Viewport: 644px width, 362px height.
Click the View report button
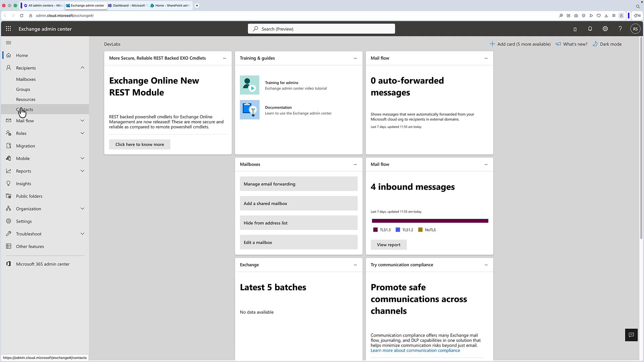click(x=388, y=245)
